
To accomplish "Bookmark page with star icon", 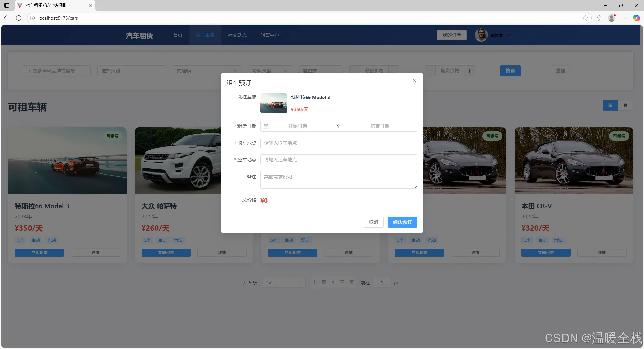I will [x=585, y=18].
